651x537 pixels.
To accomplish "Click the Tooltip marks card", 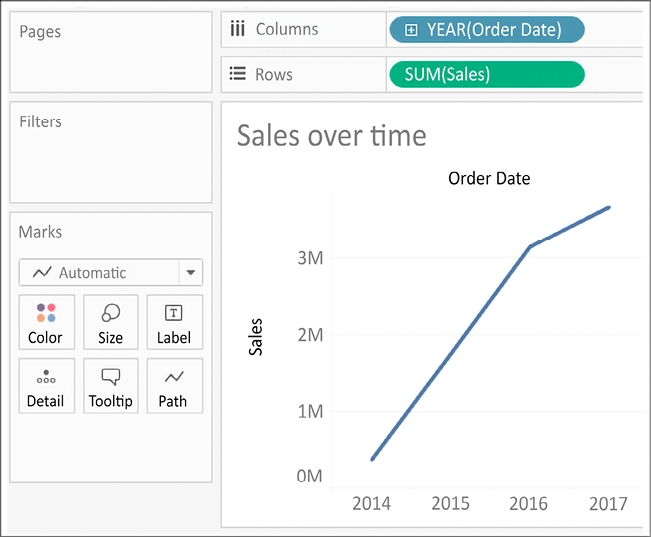I will (110, 386).
